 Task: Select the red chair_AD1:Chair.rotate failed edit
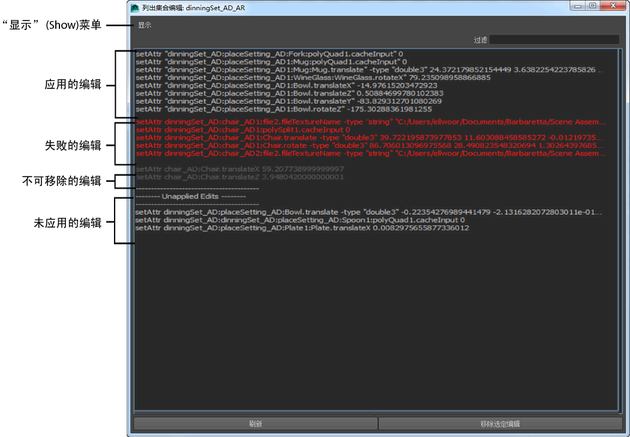click(x=369, y=145)
